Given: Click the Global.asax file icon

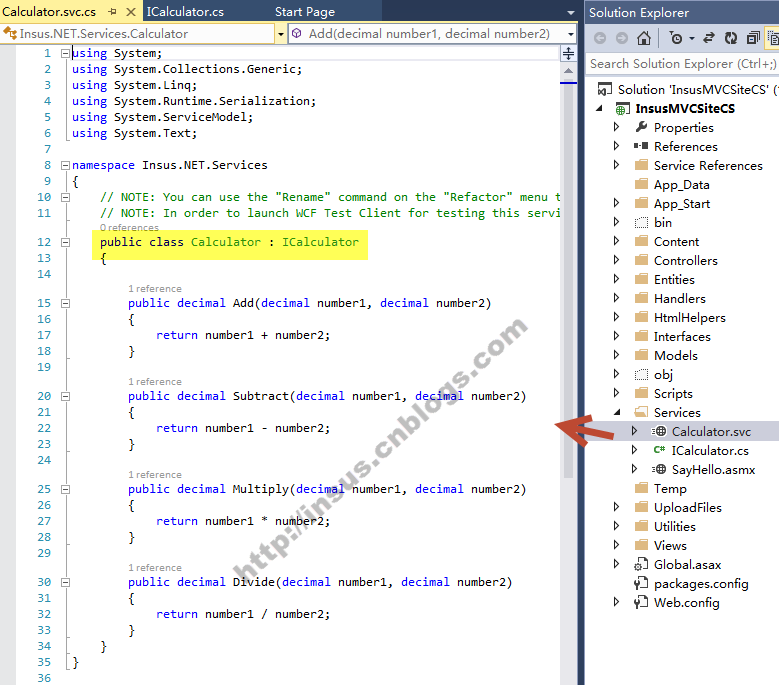Looking at the screenshot, I should click(641, 564).
